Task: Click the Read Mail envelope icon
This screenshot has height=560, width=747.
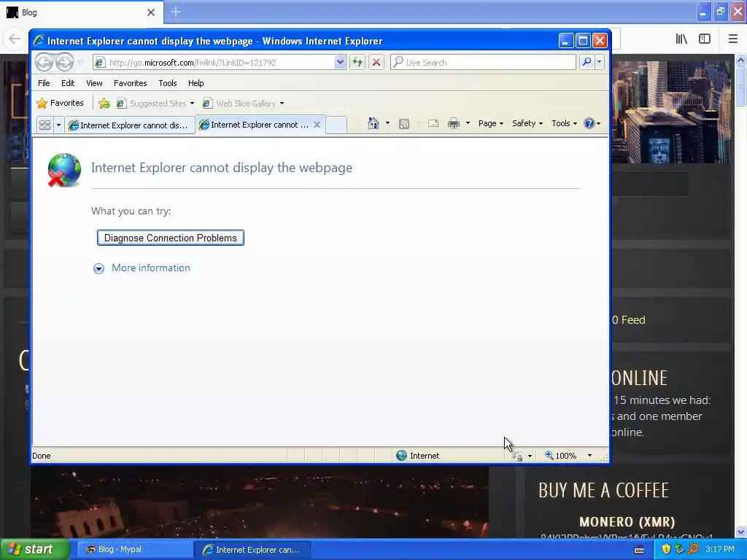Action: point(433,124)
